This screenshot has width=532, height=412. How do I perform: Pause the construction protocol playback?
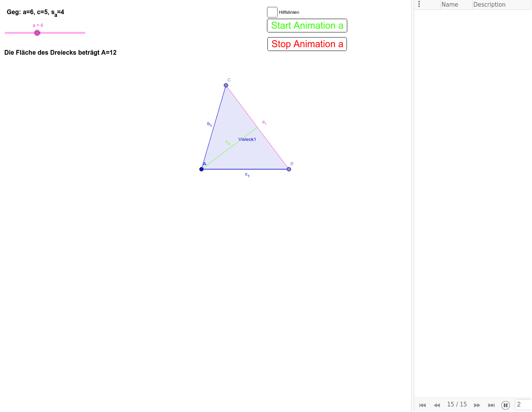[x=506, y=405]
